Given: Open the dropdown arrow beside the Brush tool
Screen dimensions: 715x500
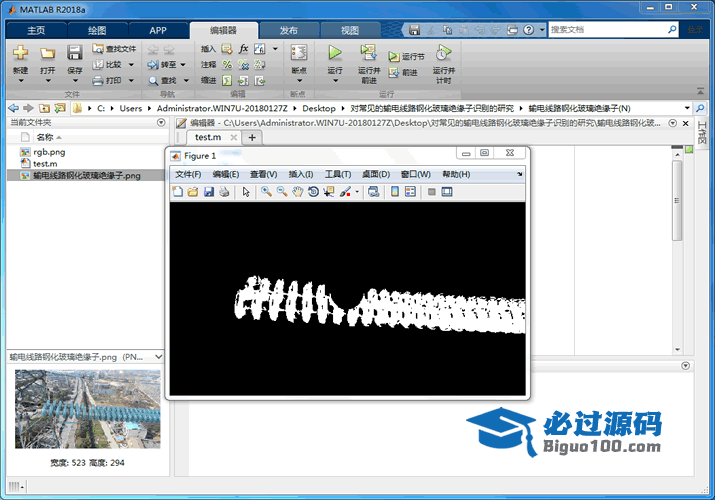Looking at the screenshot, I should pos(357,192).
